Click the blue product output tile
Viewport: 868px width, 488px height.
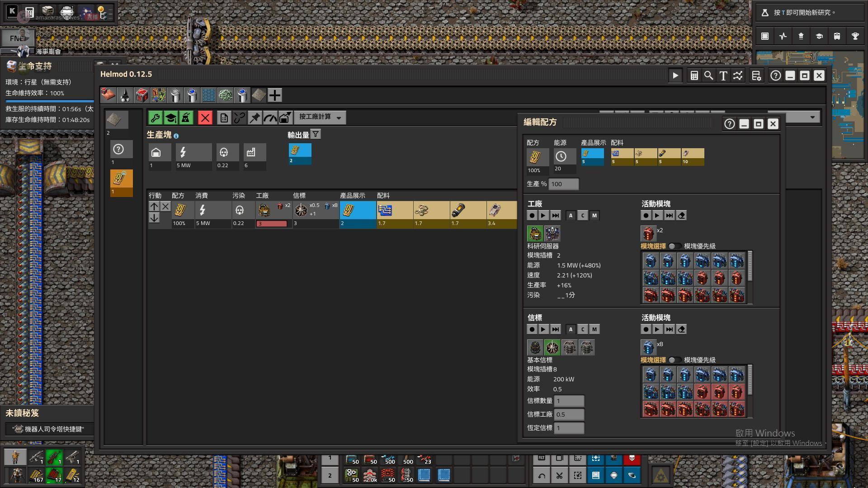tap(358, 215)
